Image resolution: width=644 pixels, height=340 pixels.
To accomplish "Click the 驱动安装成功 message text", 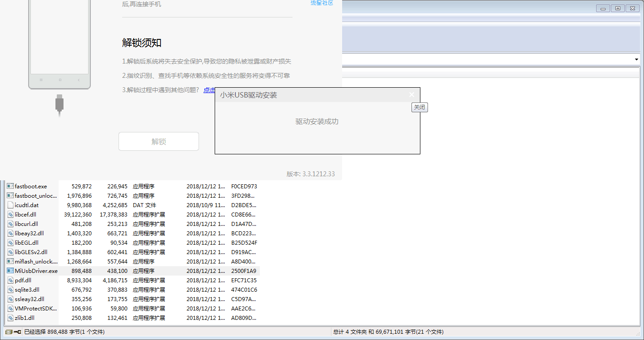I will point(317,122).
